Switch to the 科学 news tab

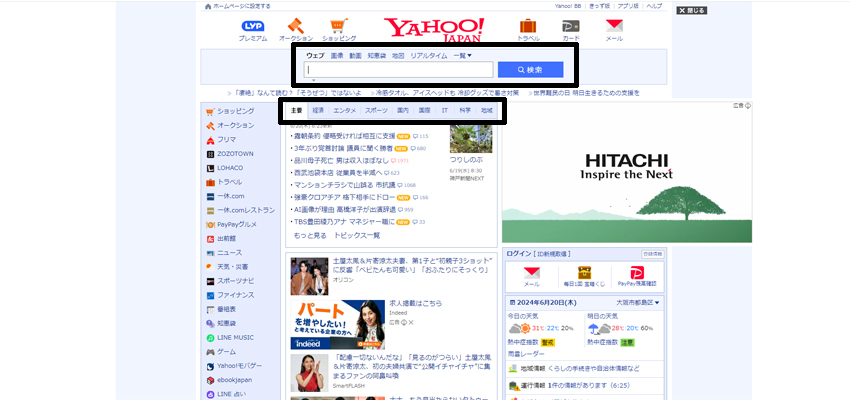pyautogui.click(x=465, y=110)
